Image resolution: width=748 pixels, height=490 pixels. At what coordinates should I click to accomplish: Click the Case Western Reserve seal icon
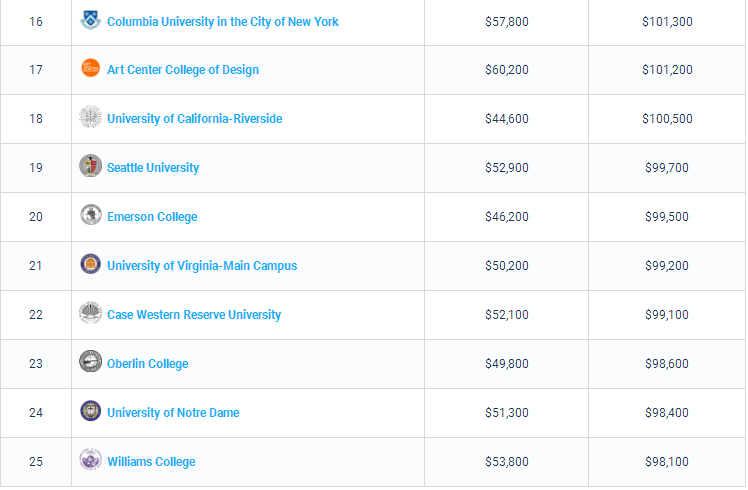[x=90, y=314]
